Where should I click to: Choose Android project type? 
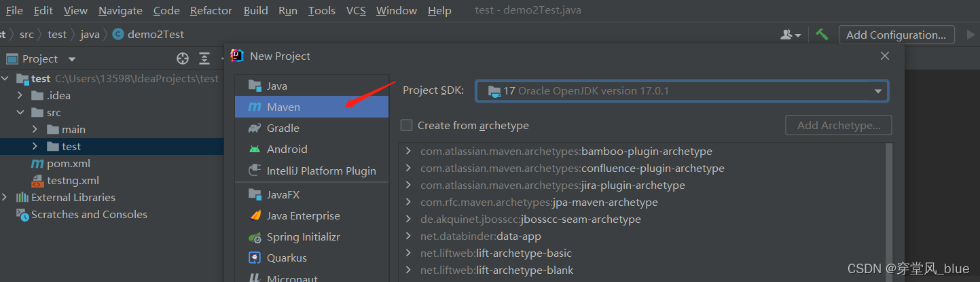click(312, 149)
